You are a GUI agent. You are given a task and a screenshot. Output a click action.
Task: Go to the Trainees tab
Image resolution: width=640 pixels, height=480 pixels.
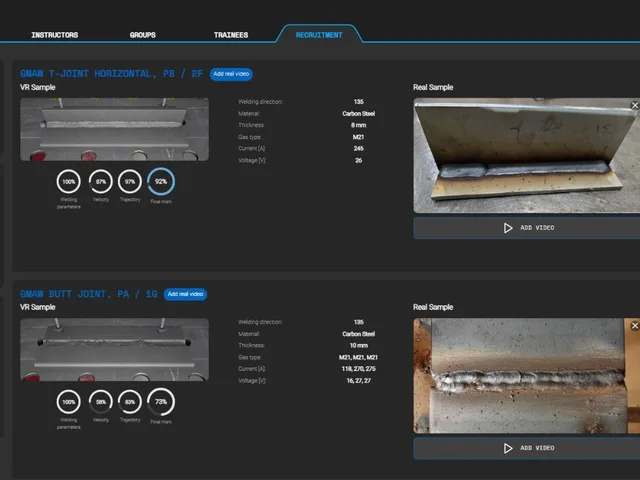(x=231, y=35)
